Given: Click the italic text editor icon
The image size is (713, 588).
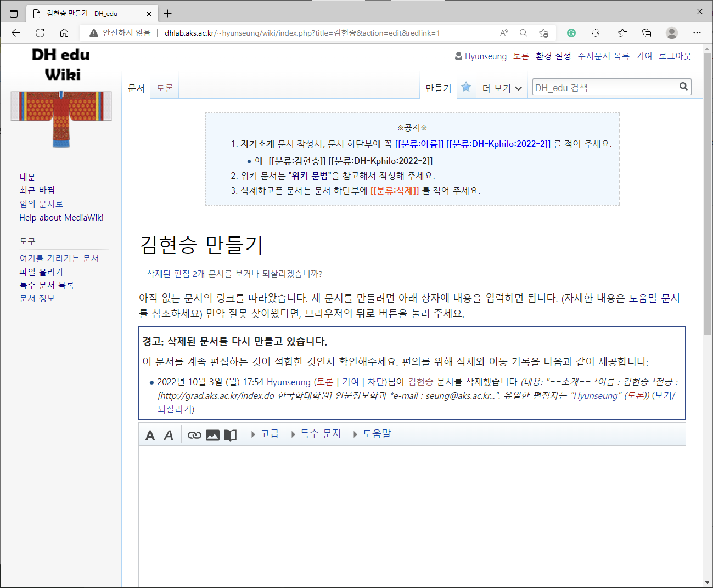Looking at the screenshot, I should (x=169, y=435).
